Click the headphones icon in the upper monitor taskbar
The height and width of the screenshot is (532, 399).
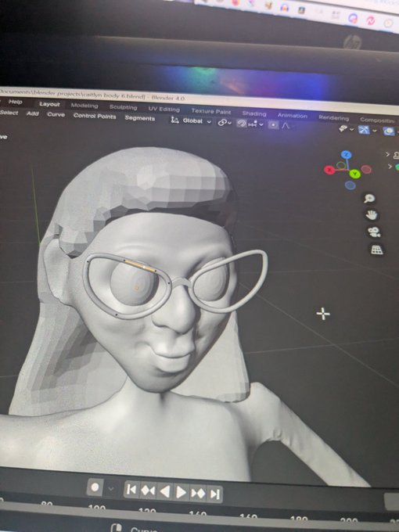[x=284, y=8]
